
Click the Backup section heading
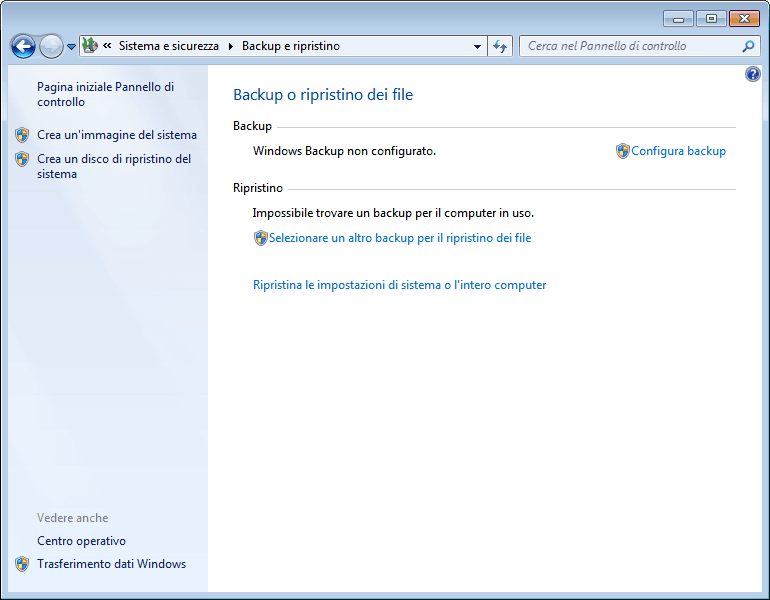pyautogui.click(x=252, y=126)
